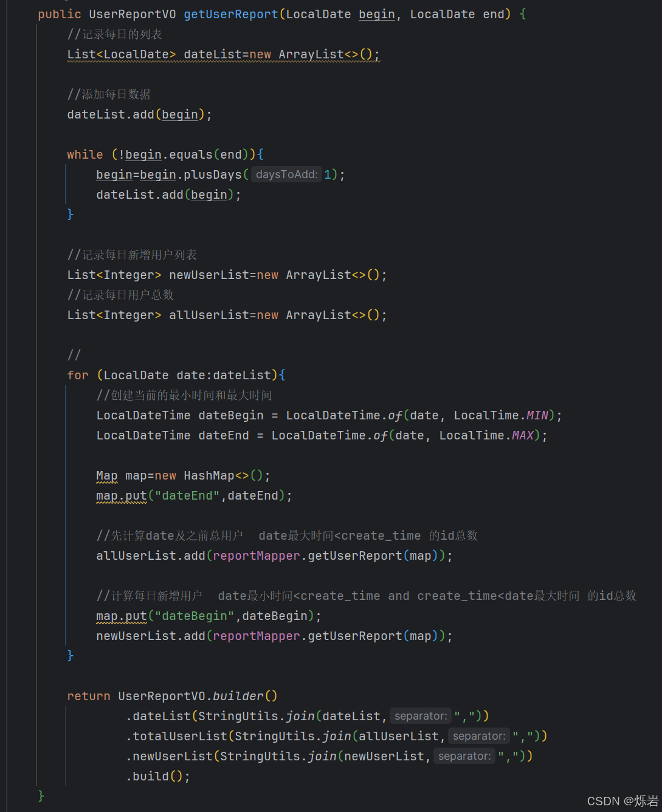
Task: Click the comment beginning //先计算date及之前总用户
Action: tap(287, 535)
